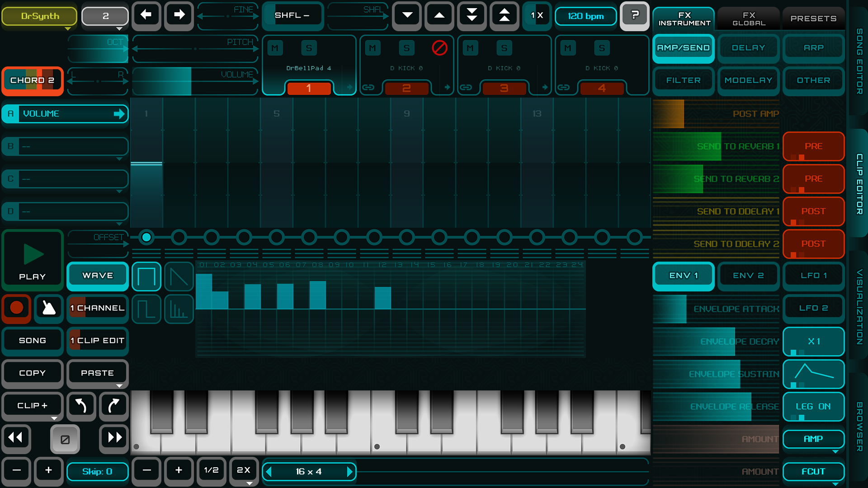
Task: Click the fast forward double arrow
Action: pos(114,437)
